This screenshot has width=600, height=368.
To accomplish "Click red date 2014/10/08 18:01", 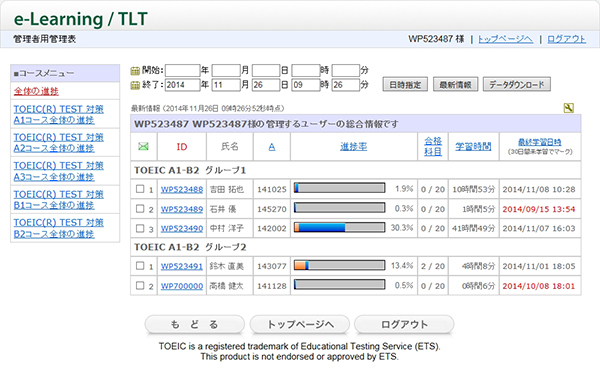I will (539, 286).
